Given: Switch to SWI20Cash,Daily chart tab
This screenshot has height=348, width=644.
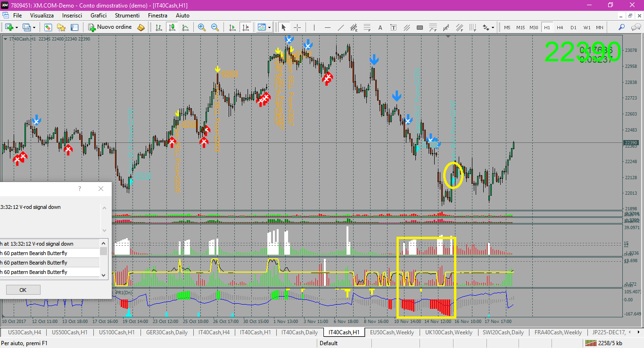Looking at the screenshot, I should point(503,332).
